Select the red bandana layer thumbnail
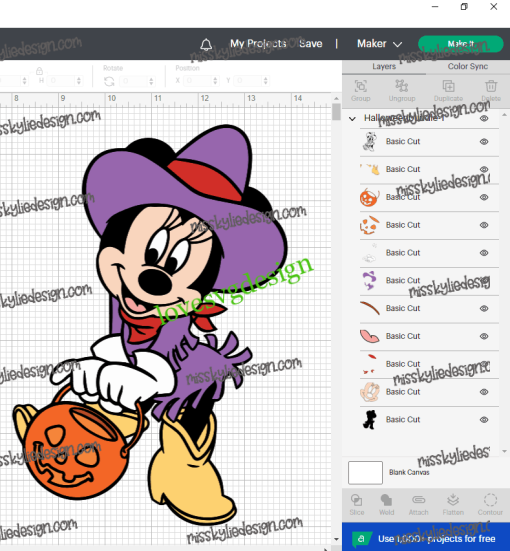The image size is (510, 551). [369, 364]
